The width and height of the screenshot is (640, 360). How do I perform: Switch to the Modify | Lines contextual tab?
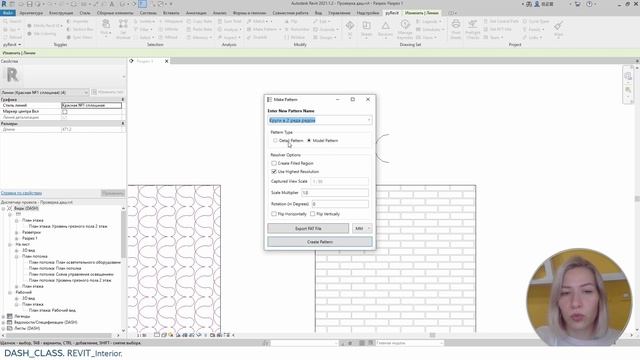point(422,13)
